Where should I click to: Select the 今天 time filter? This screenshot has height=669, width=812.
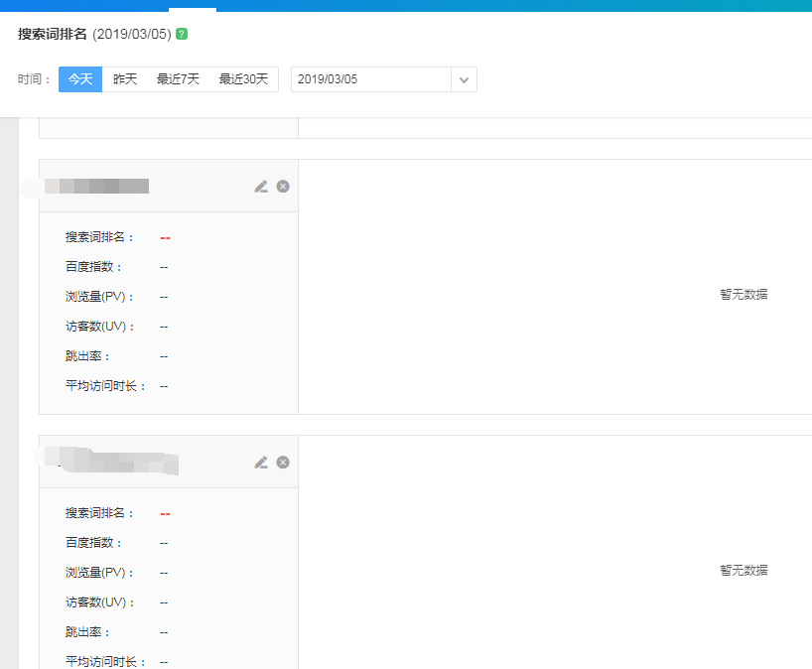(x=80, y=79)
